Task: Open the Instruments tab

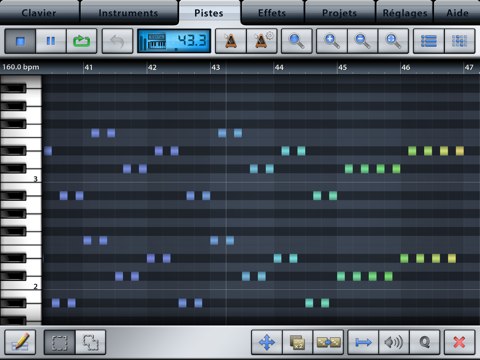Action: [128, 13]
